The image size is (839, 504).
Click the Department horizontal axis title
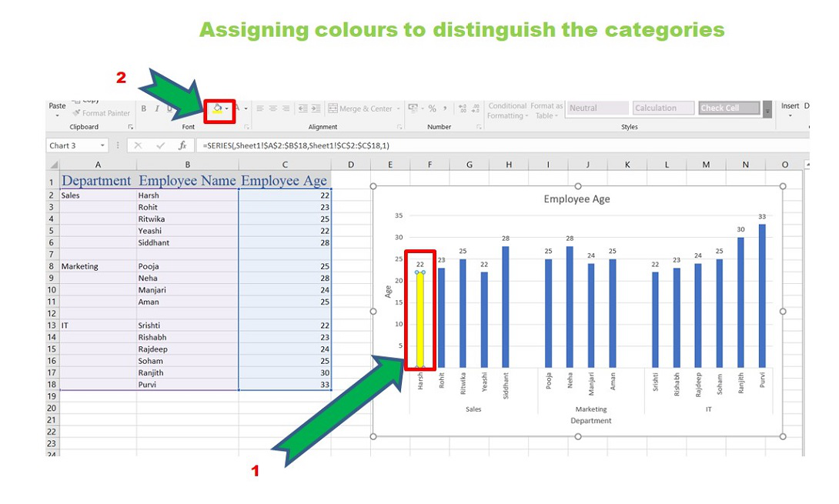click(x=590, y=421)
